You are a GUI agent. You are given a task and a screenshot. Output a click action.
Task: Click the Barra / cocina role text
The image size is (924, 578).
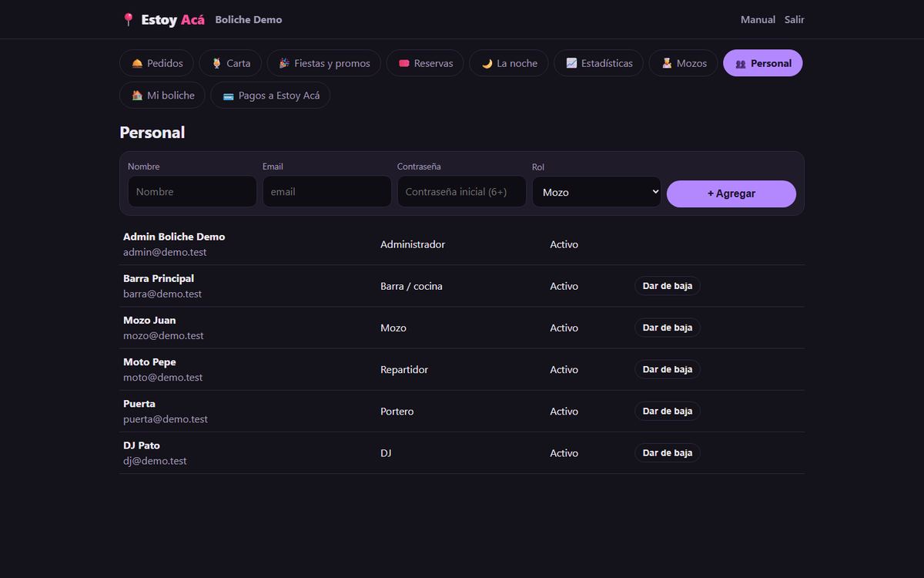click(411, 286)
